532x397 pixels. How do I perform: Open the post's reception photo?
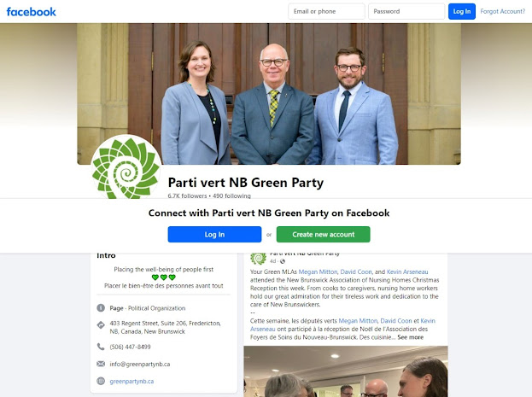click(346, 371)
